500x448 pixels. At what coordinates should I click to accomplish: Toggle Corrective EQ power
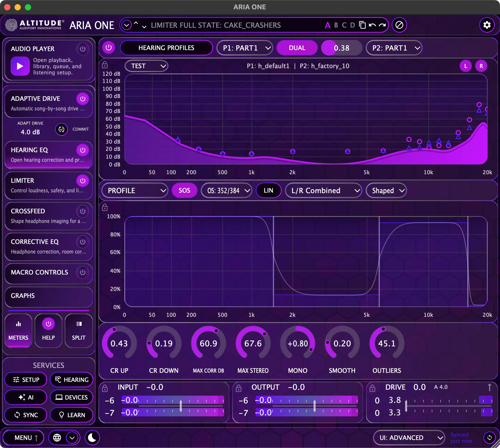83,242
